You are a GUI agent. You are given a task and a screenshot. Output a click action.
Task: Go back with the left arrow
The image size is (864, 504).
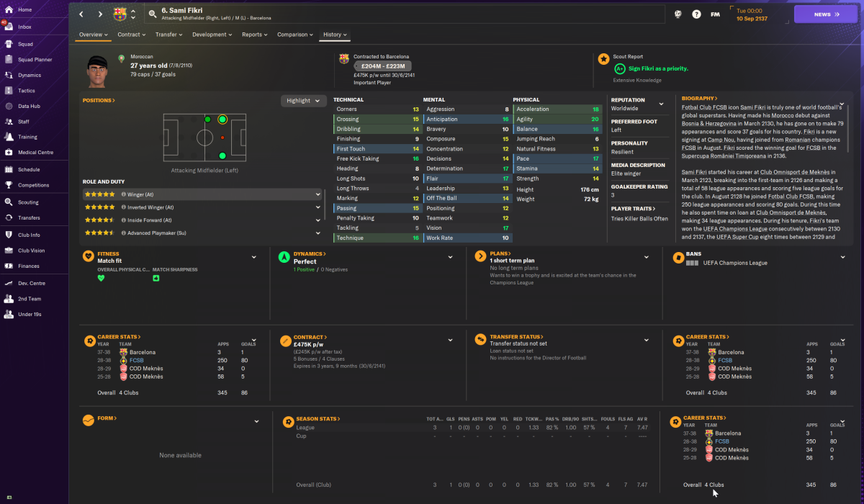(x=81, y=14)
